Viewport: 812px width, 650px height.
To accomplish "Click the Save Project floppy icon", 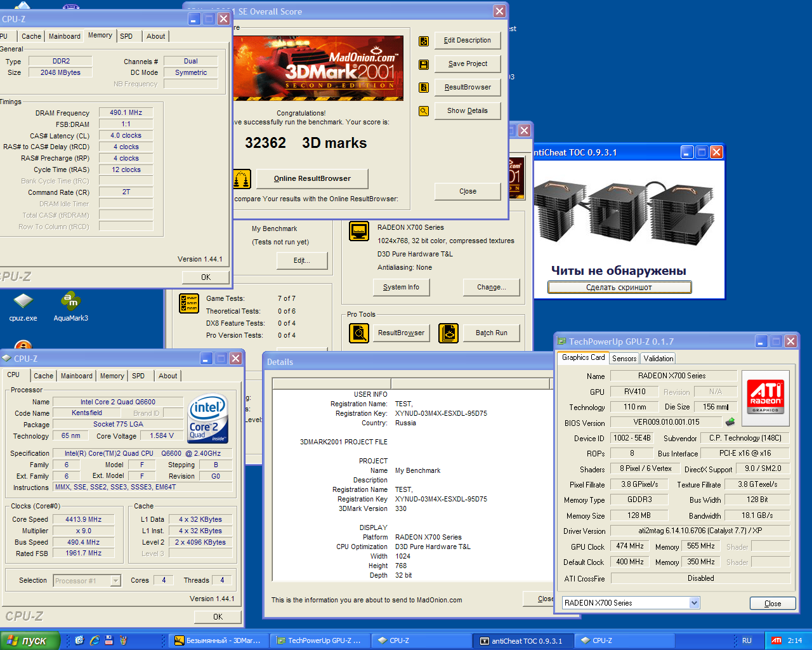I will [424, 65].
